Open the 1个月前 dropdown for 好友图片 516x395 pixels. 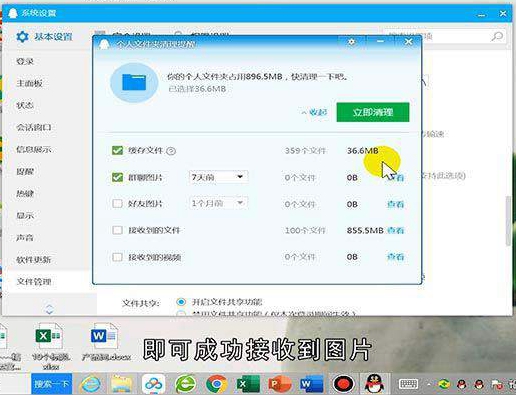[218, 203]
